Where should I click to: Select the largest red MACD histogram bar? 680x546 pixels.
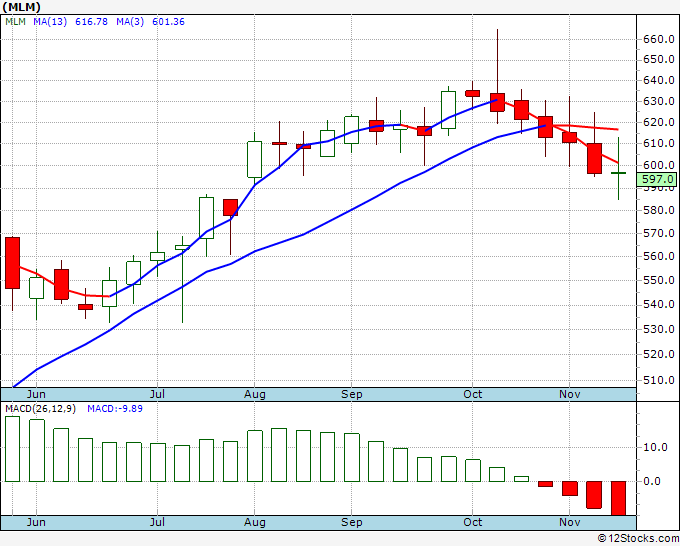pos(618,498)
